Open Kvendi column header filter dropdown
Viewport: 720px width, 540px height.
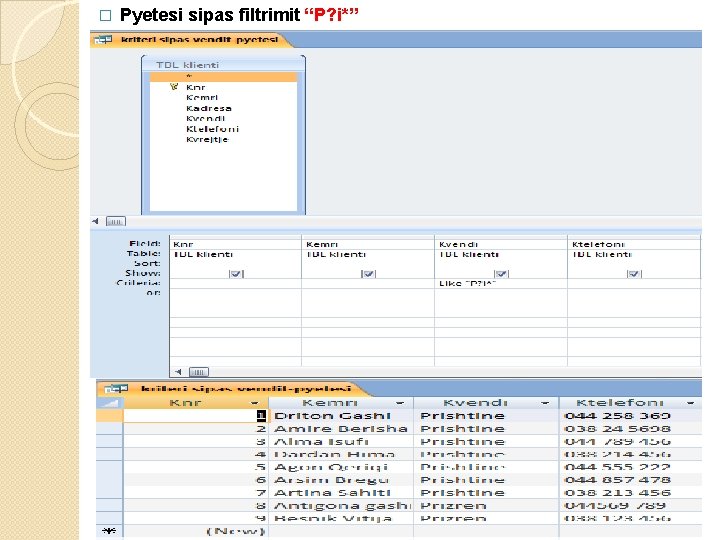click(x=545, y=403)
